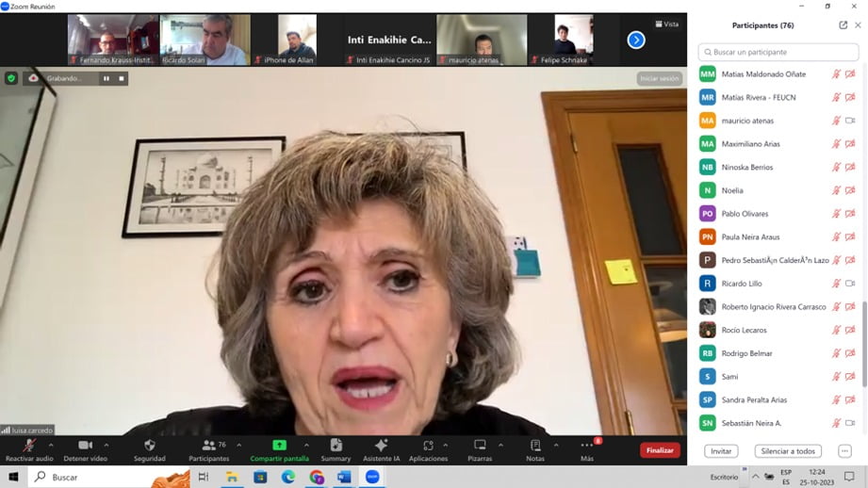The height and width of the screenshot is (488, 868).
Task: Toggle camera with Detener video
Action: [85, 445]
